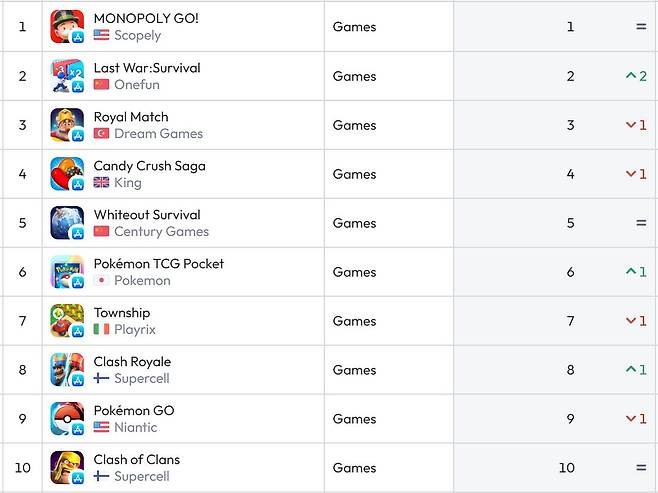Open the Whiteout Survival app icon
Screen dimensions: 658x493
(x=67, y=223)
